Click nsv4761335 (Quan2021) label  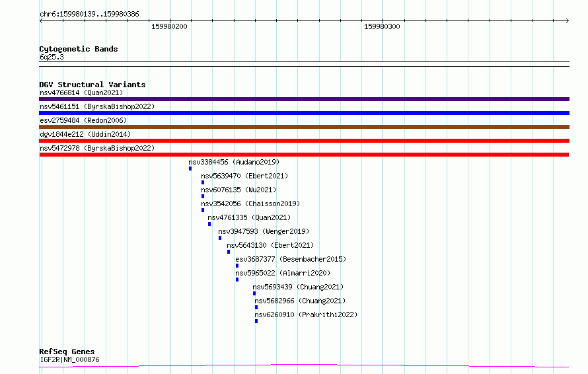coord(249,217)
